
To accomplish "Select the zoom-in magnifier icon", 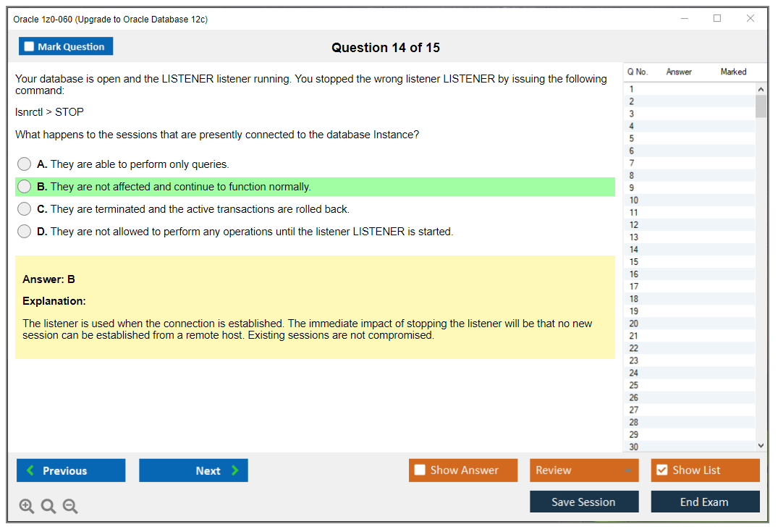I will pos(27,506).
